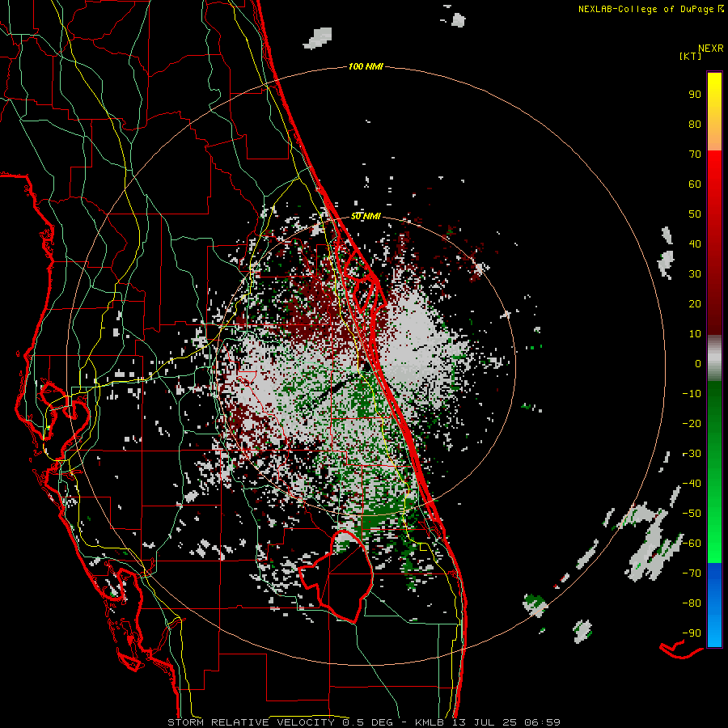Click the yellow top segment of the color bar
Image resolution: width=728 pixels, height=728 pixels.
click(714, 112)
